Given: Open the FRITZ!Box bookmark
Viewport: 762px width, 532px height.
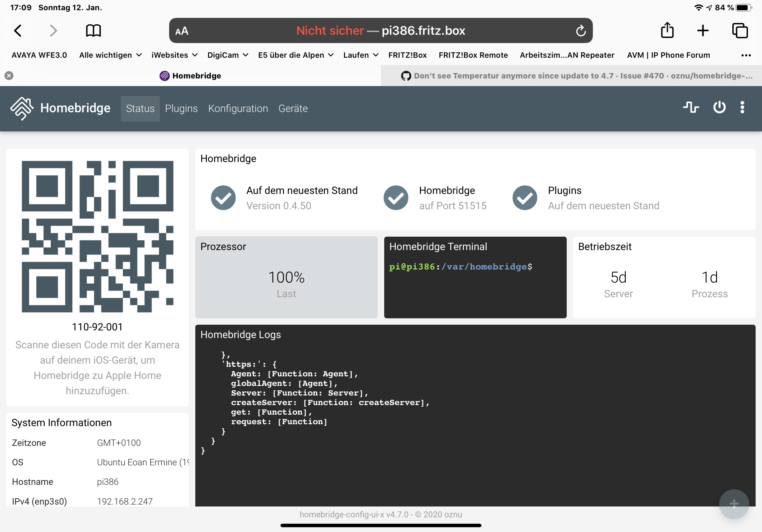Looking at the screenshot, I should click(x=407, y=55).
